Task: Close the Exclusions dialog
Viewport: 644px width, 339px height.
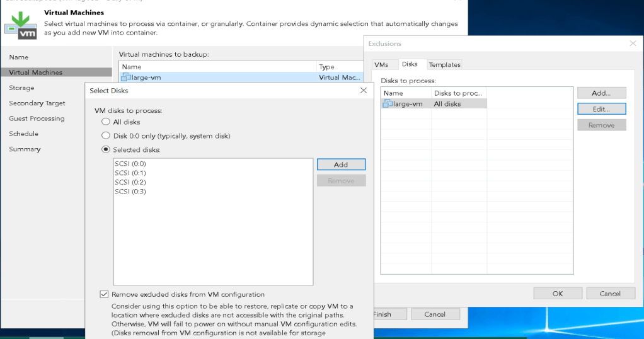Action: tap(633, 43)
